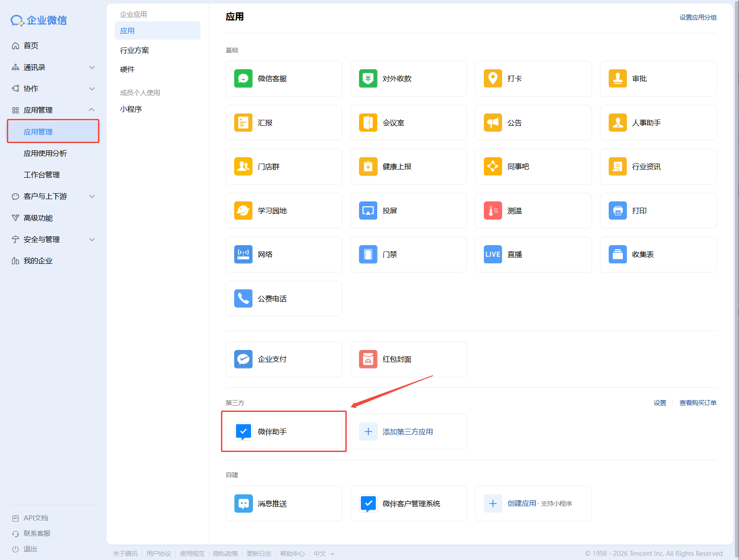Screen dimensions: 739x560
Task: Open the 企业支付 icon
Action: point(243,359)
